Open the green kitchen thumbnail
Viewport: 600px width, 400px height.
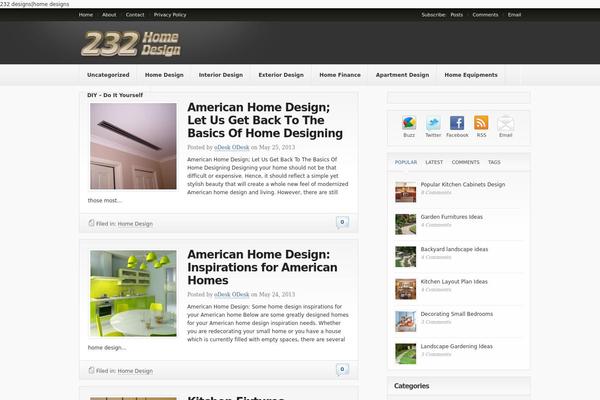133,293
